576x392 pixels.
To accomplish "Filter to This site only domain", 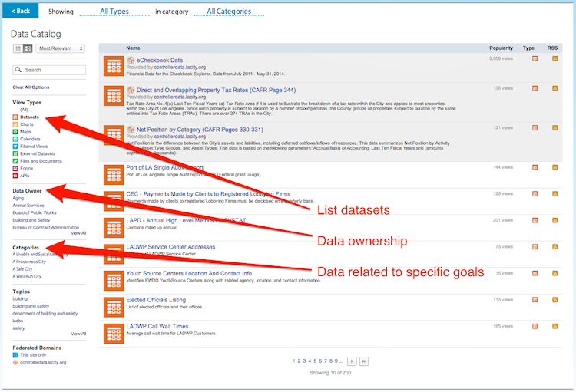I will [x=32, y=355].
